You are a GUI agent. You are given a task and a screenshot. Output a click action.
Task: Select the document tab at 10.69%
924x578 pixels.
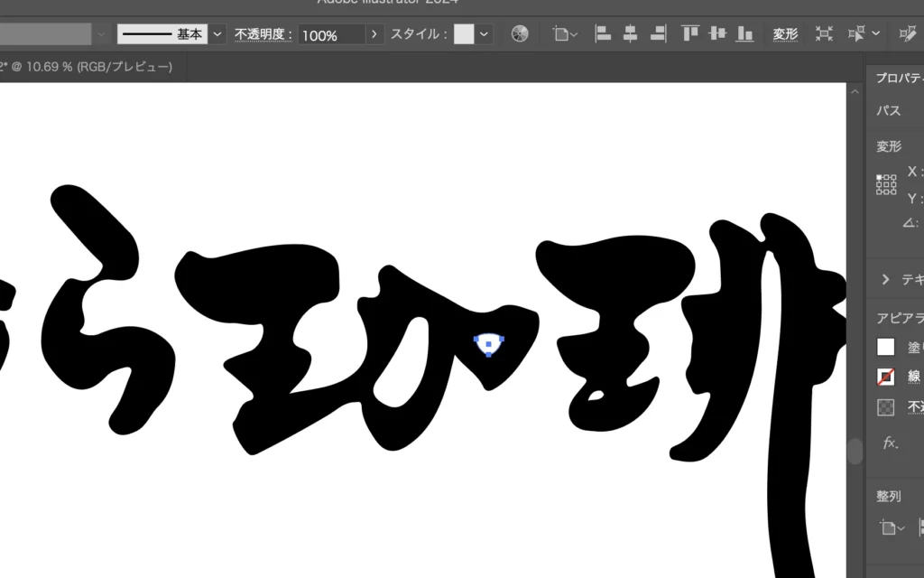86,67
